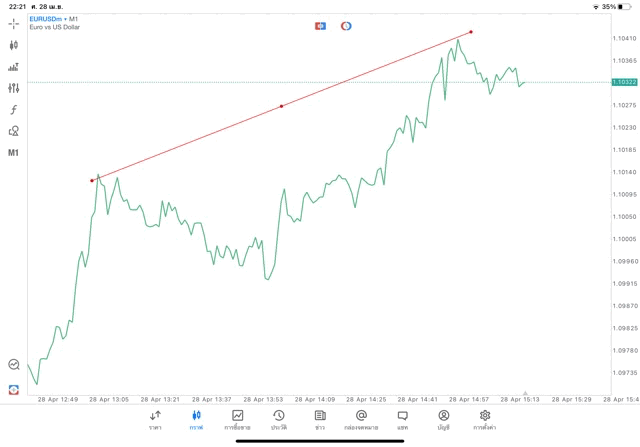Open the M1 timeframe selector
The image size is (640, 447).
pyautogui.click(x=13, y=153)
